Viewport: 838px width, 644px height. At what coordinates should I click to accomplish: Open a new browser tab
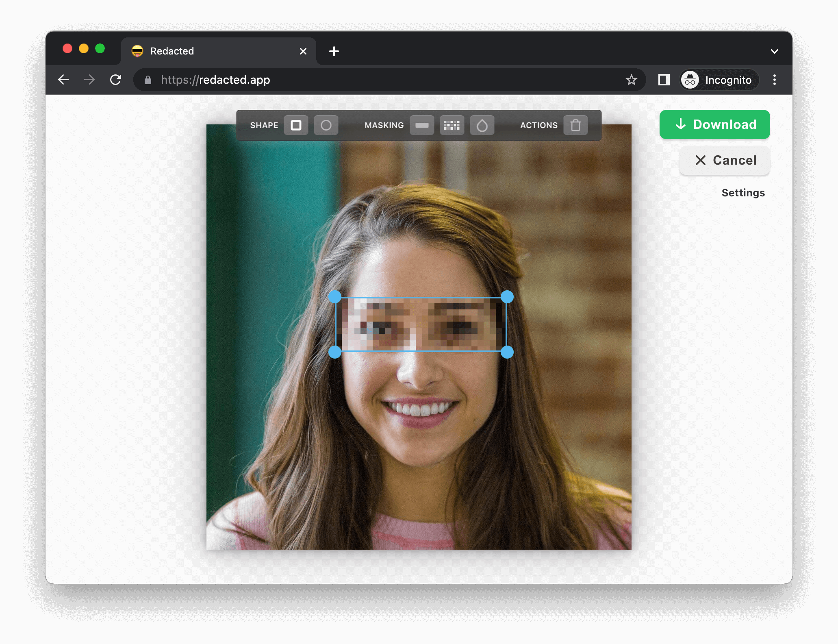pos(334,51)
